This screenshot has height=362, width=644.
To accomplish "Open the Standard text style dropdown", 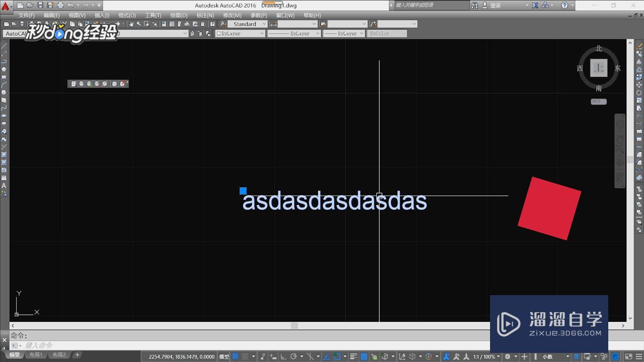I will 247,24.
